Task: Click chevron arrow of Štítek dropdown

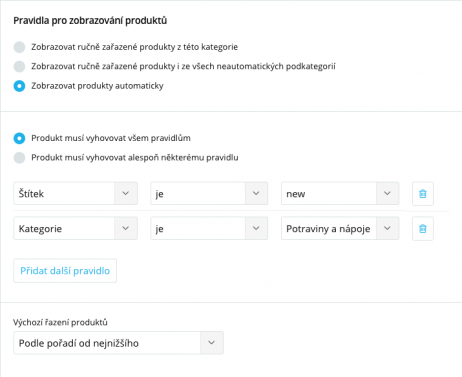Action: [x=126, y=193]
